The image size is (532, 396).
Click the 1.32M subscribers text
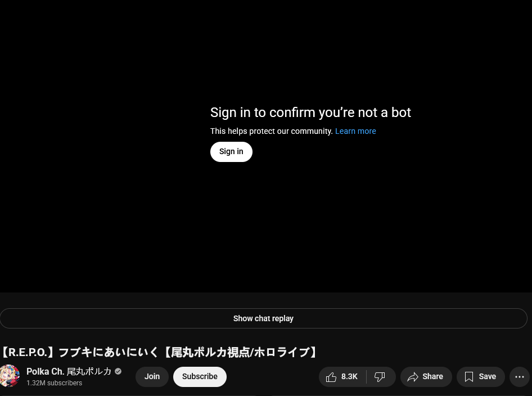[x=55, y=383]
